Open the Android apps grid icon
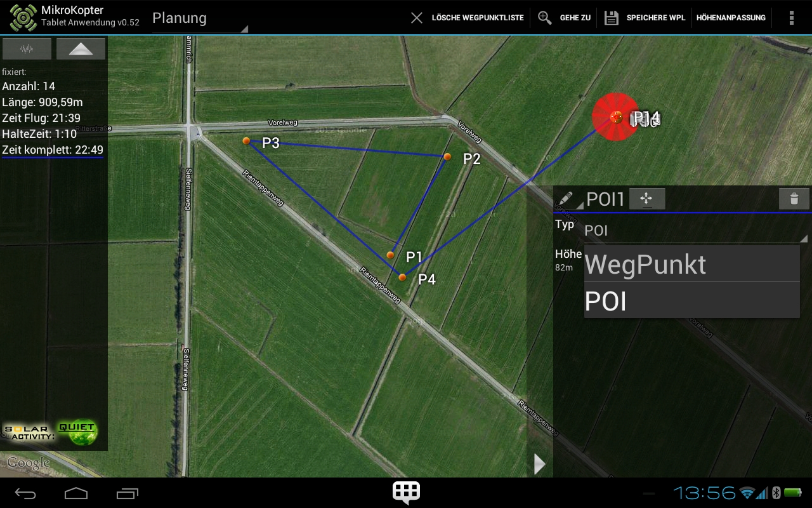 406,492
